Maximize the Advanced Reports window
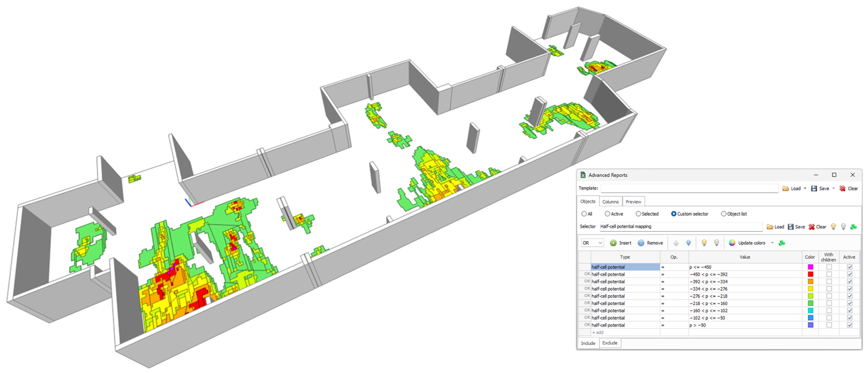 [x=834, y=175]
